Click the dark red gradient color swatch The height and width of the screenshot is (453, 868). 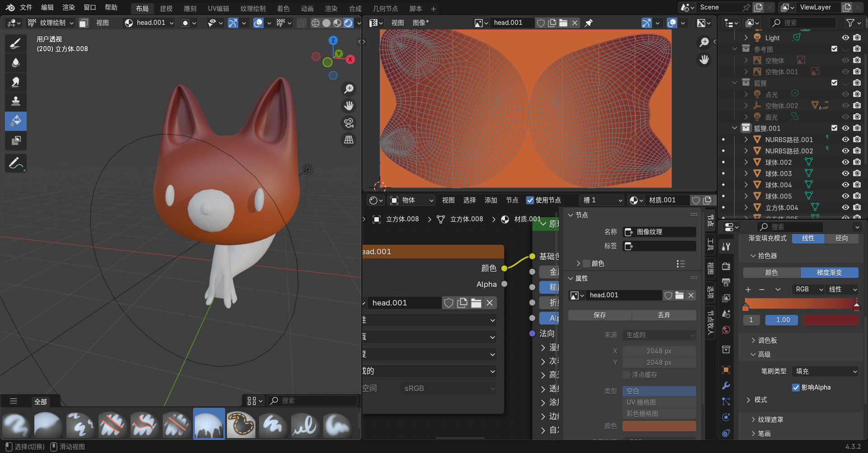click(830, 320)
